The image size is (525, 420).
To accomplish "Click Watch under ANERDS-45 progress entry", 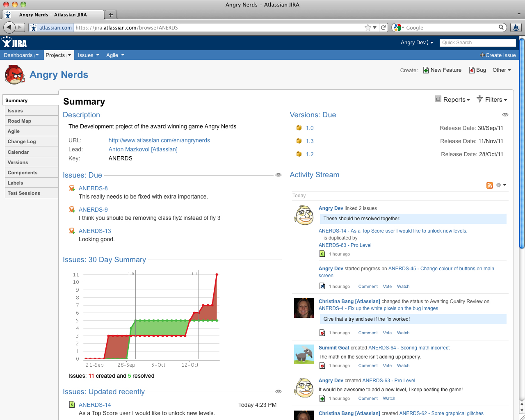I will [x=403, y=286].
